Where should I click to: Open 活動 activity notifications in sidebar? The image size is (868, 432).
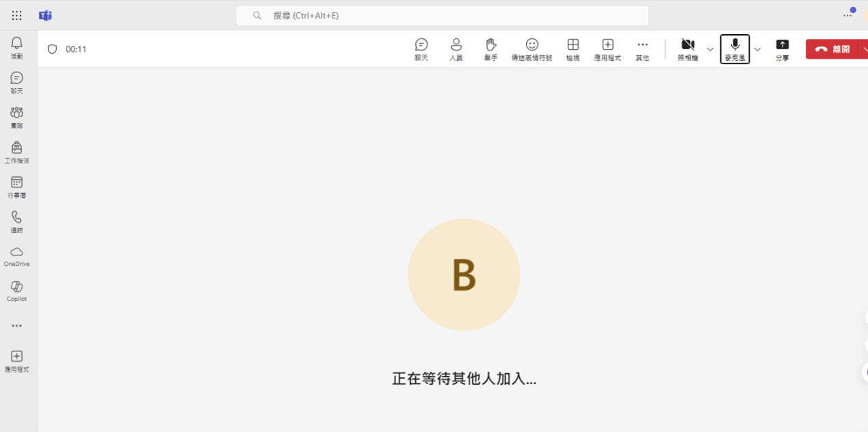pos(16,47)
